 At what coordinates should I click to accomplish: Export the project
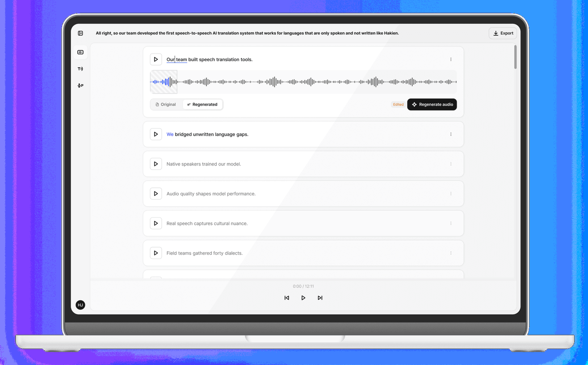pos(503,33)
